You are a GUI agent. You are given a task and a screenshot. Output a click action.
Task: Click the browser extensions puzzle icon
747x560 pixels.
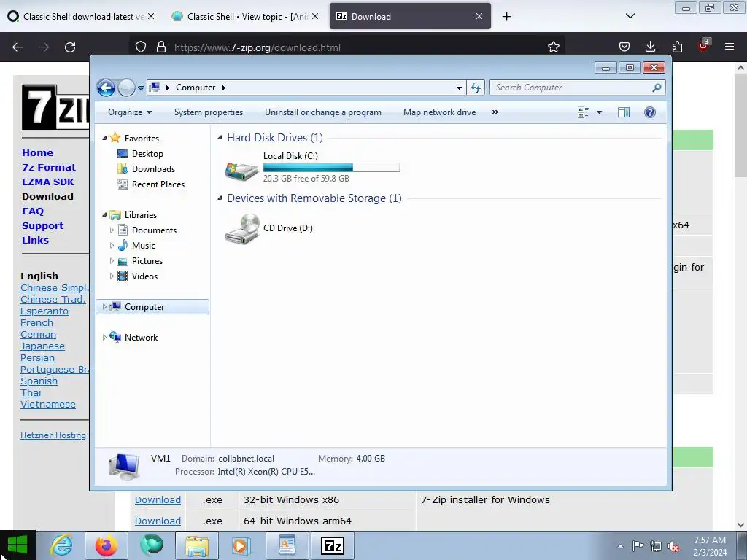click(677, 47)
